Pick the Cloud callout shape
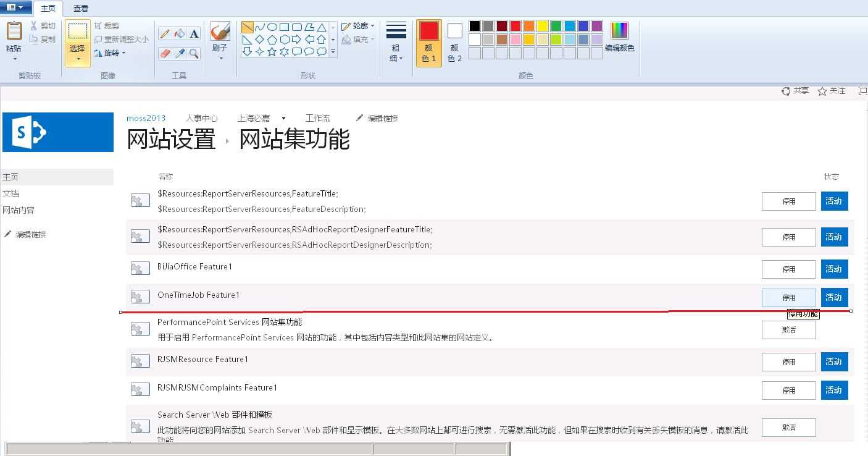Screen dimensions: 868x456 click(x=321, y=52)
